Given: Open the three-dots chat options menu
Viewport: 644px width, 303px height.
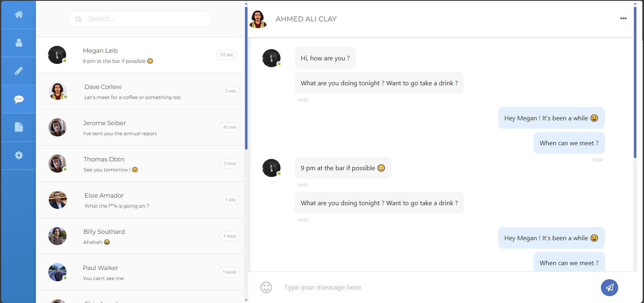Looking at the screenshot, I should click(x=623, y=19).
